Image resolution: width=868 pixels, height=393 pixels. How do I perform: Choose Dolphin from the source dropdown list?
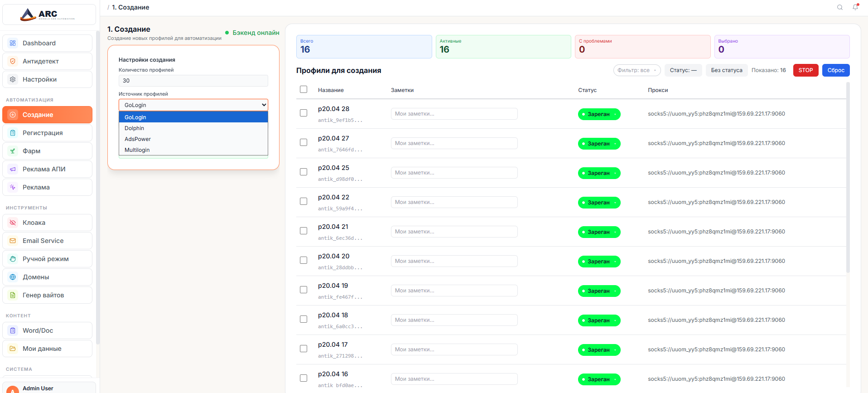click(x=135, y=128)
